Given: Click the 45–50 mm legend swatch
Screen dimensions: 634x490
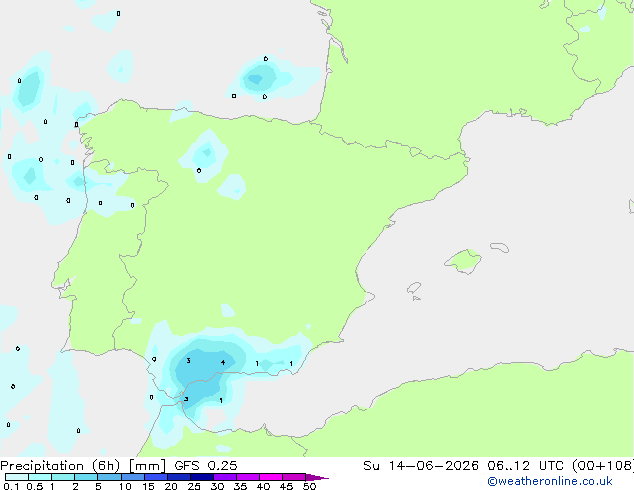Looking at the screenshot, I should point(294,477).
